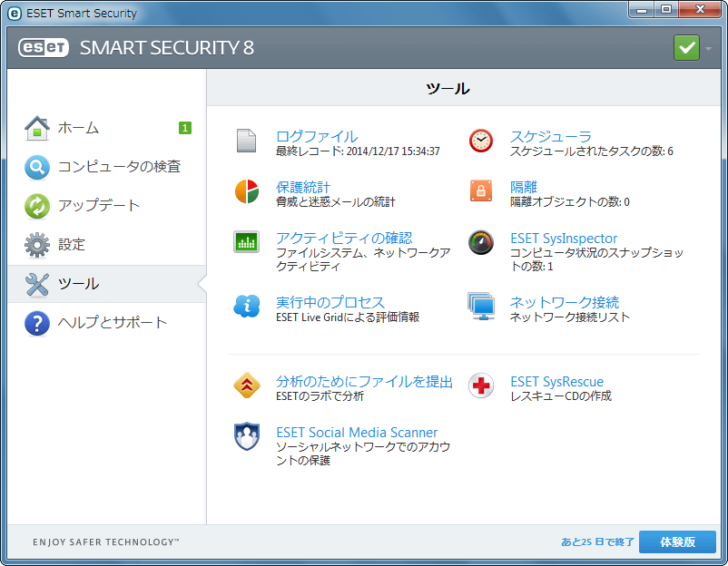Viewport: 728px width, 566px height.
Task: Click the ソーシャルネットワークでのアカウントの保護 description
Action: click(363, 454)
